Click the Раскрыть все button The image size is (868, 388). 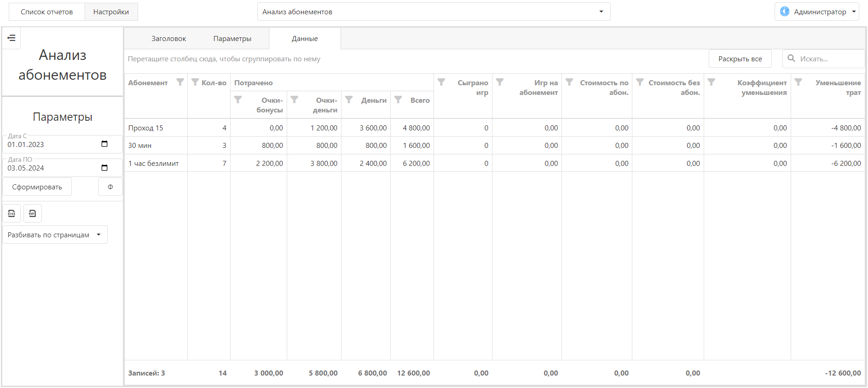pos(740,59)
